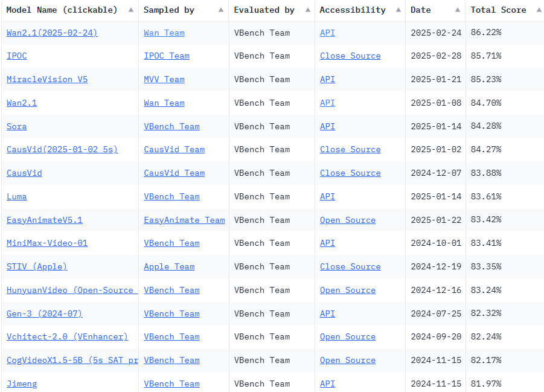Click Open Source link for EasyAnimateV5.1

[x=348, y=220]
